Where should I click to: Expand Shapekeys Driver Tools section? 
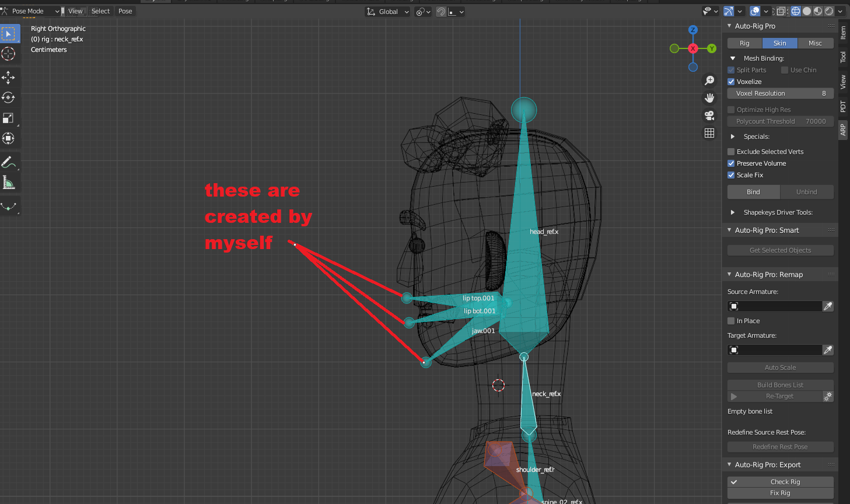click(x=733, y=212)
